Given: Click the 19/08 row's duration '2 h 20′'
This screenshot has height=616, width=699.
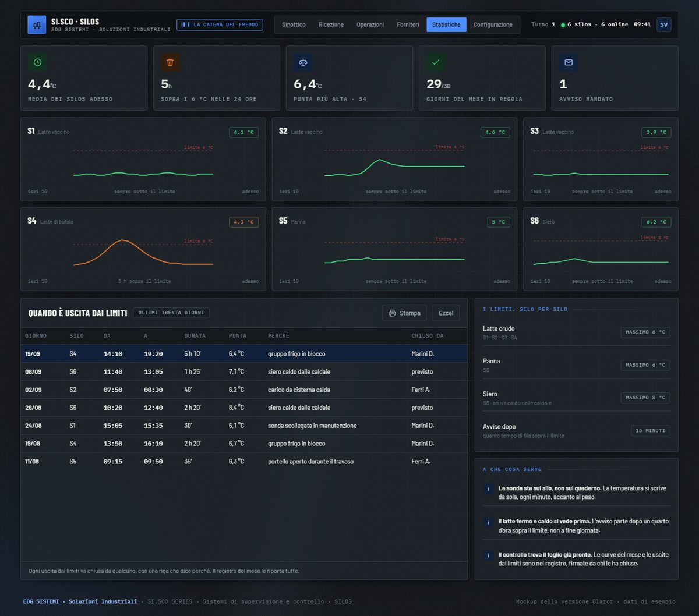Looking at the screenshot, I should 193,444.
